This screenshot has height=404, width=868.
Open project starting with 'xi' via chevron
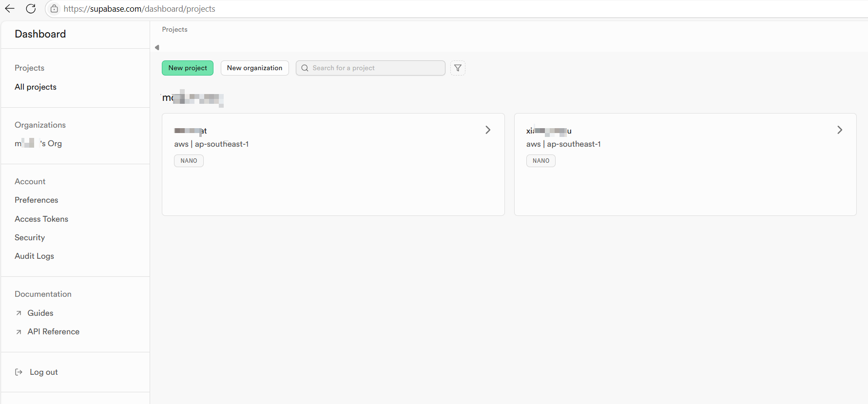[x=840, y=130]
